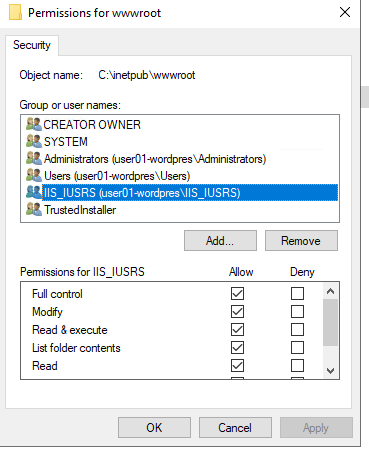Confirm with the OK button
This screenshot has width=369, height=449.
click(x=154, y=427)
